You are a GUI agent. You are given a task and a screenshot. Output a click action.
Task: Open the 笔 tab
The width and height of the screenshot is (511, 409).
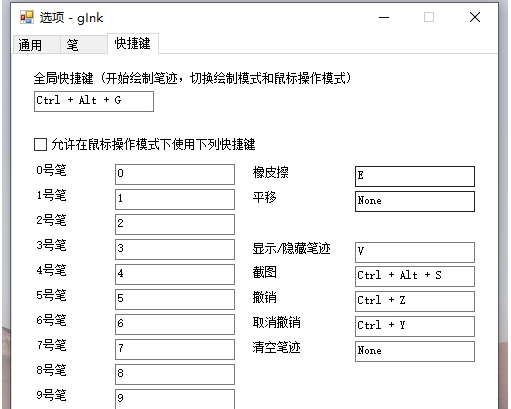click(84, 45)
